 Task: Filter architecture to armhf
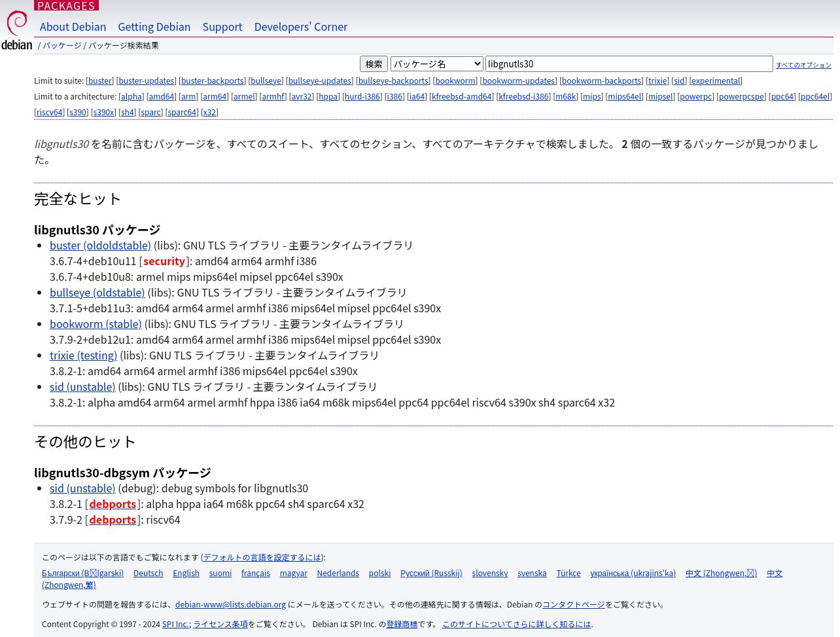pyautogui.click(x=273, y=96)
